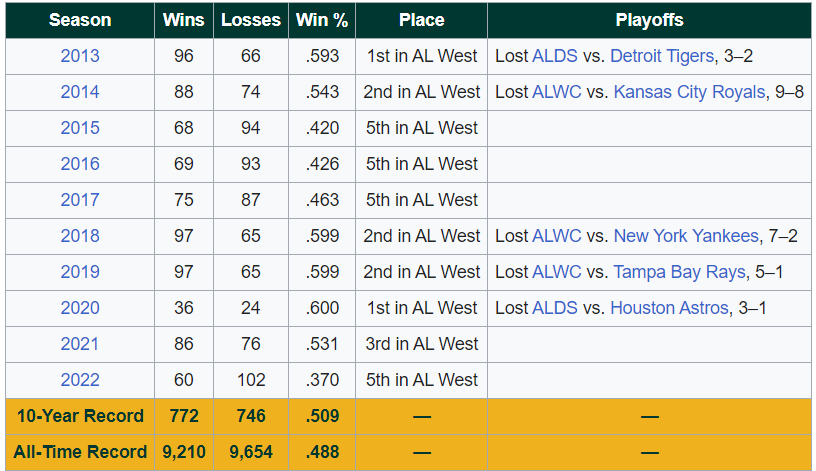Open the Detroit Tigers link
The width and height of the screenshot is (816, 471).
[661, 56]
